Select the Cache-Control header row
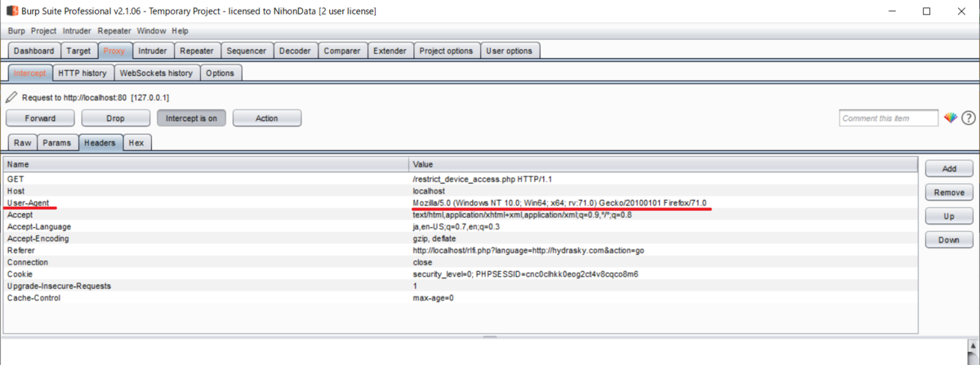The image size is (980, 365). 460,298
